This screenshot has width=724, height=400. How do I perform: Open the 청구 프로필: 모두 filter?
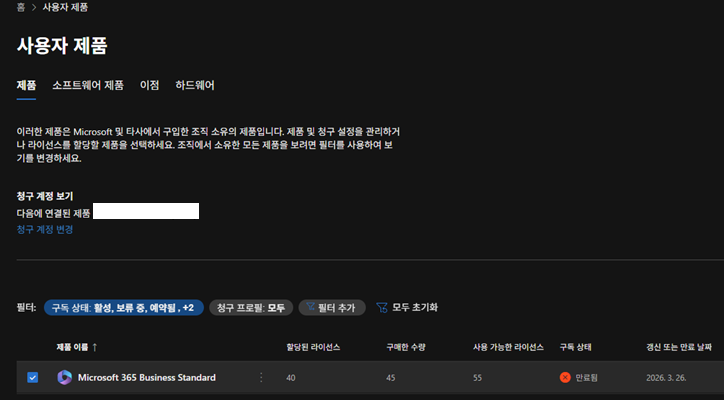point(251,308)
